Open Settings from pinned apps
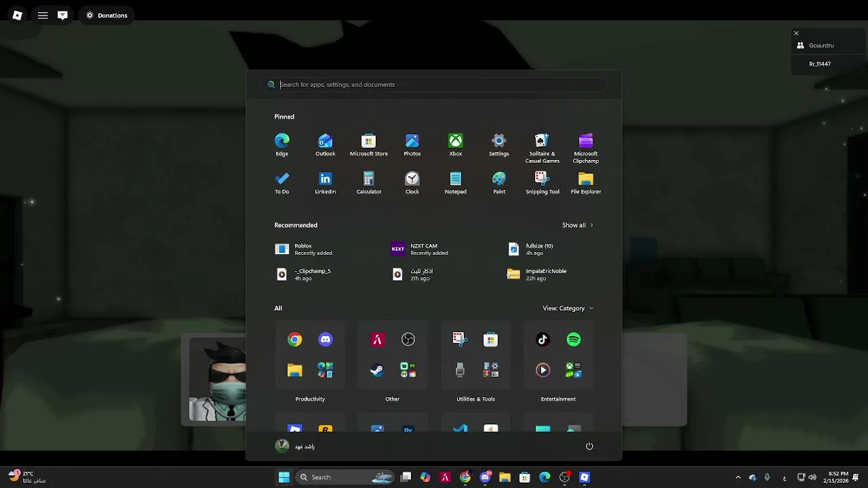868x488 pixels. click(499, 145)
